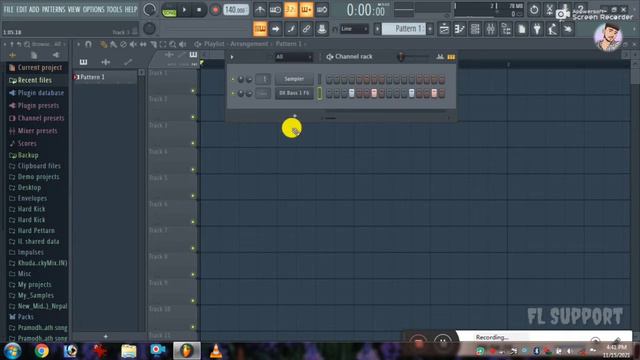Image resolution: width=640 pixels, height=360 pixels.
Task: Open the ADD menu
Action: 34,9
